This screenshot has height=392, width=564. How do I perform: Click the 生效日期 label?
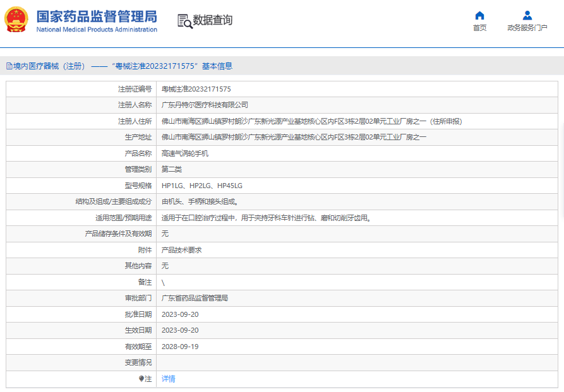coord(138,330)
